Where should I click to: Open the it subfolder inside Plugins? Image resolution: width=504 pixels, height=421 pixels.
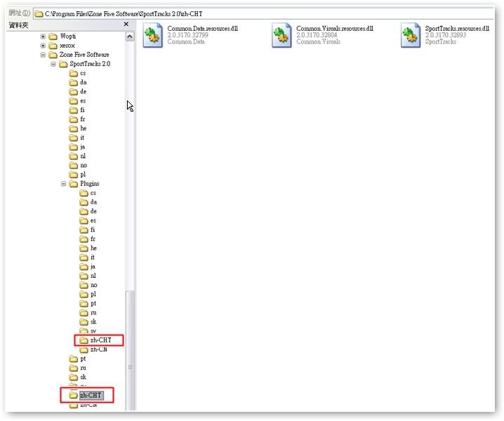pos(87,258)
